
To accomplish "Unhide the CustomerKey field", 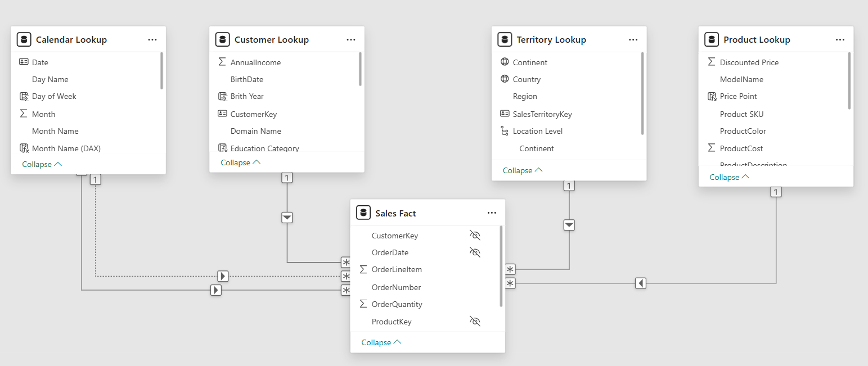I will click(475, 235).
